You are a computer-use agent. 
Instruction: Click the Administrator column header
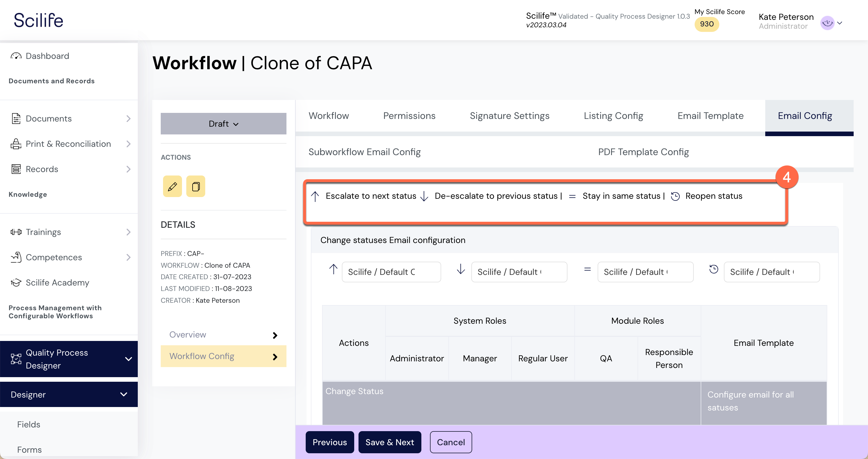pos(416,358)
